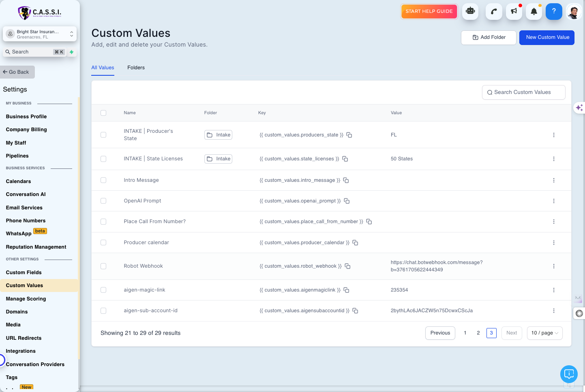Screen dimensions: 585x392
Task: Go to the Previous results page
Action: tap(440, 333)
